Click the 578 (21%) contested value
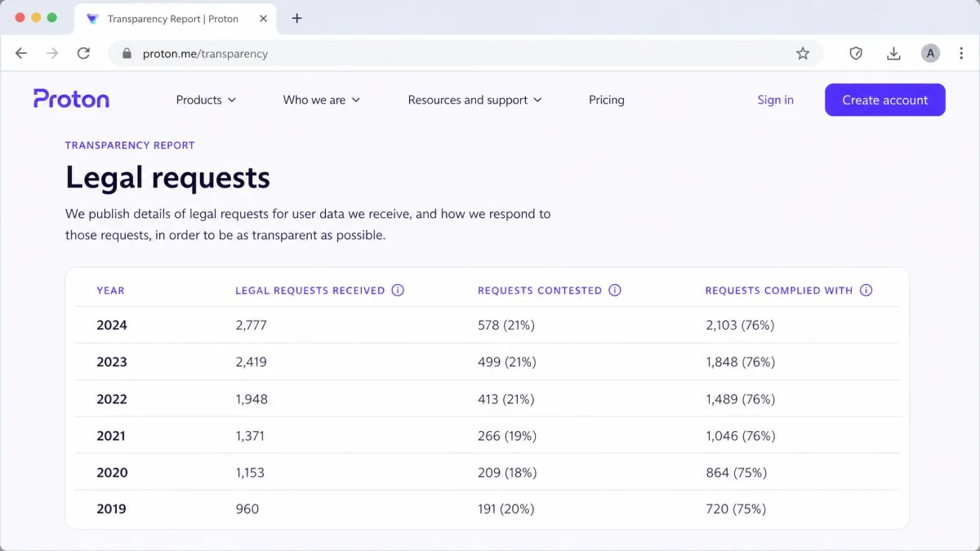This screenshot has width=980, height=551. [x=506, y=325]
